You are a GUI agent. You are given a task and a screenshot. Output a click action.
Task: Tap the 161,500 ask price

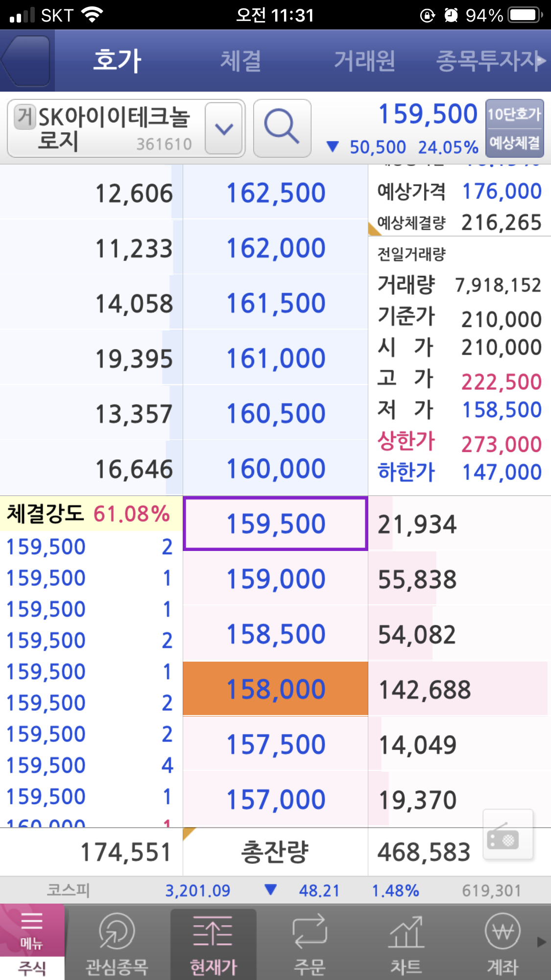(x=275, y=303)
